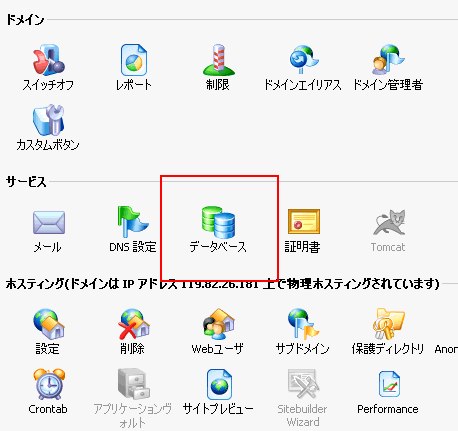
Task: Open the Crontab alarm clock icon
Action: (49, 384)
